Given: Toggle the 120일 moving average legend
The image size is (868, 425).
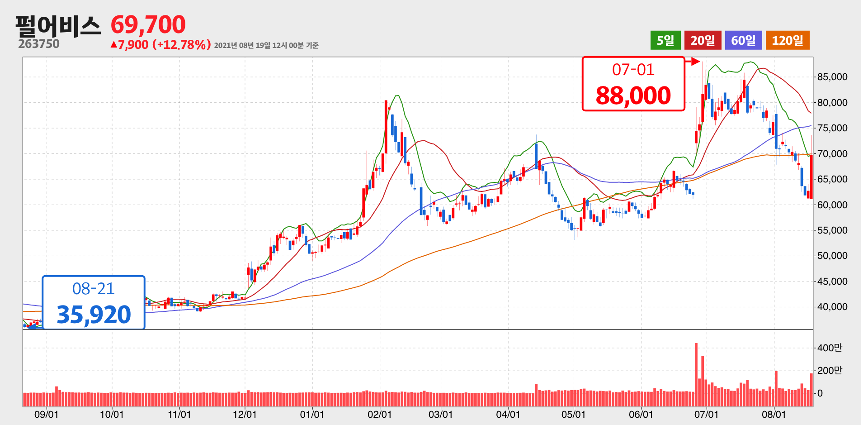Looking at the screenshot, I should pos(788,40).
